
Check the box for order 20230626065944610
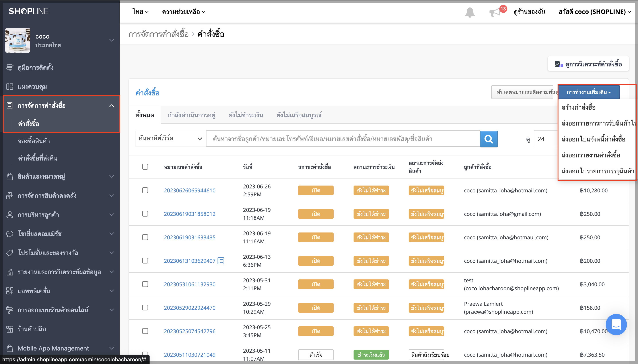(x=145, y=190)
